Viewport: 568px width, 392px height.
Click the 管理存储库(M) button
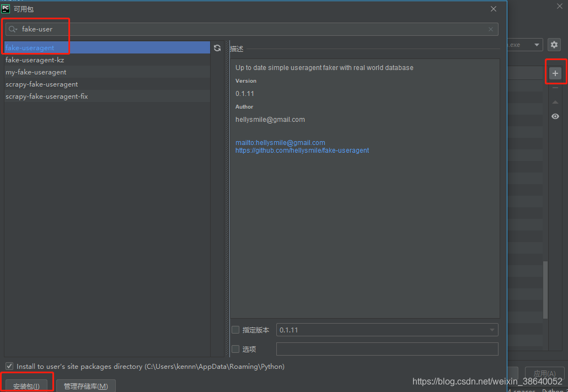[85, 385]
